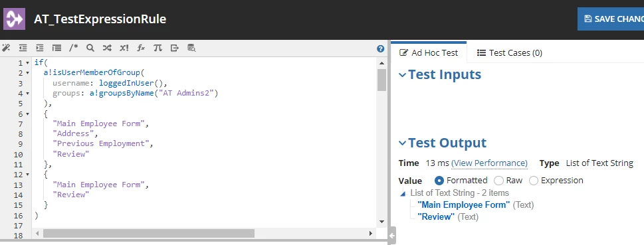Screen dimensions: 644x245
Task: Collapse editor pane with splitter arrow
Action: coord(392,236)
